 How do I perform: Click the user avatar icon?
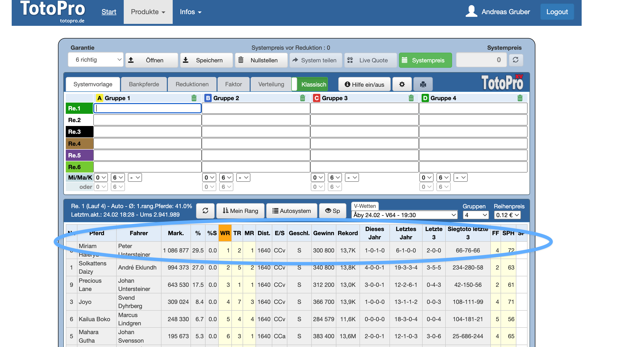(471, 11)
